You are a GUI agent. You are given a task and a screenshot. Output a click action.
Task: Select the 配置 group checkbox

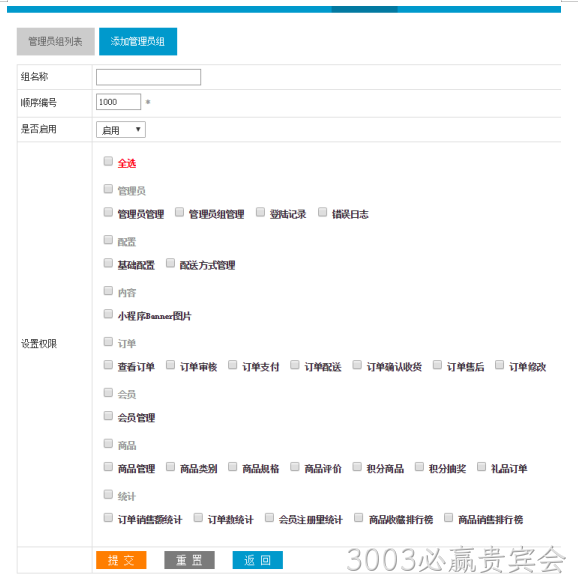108,239
